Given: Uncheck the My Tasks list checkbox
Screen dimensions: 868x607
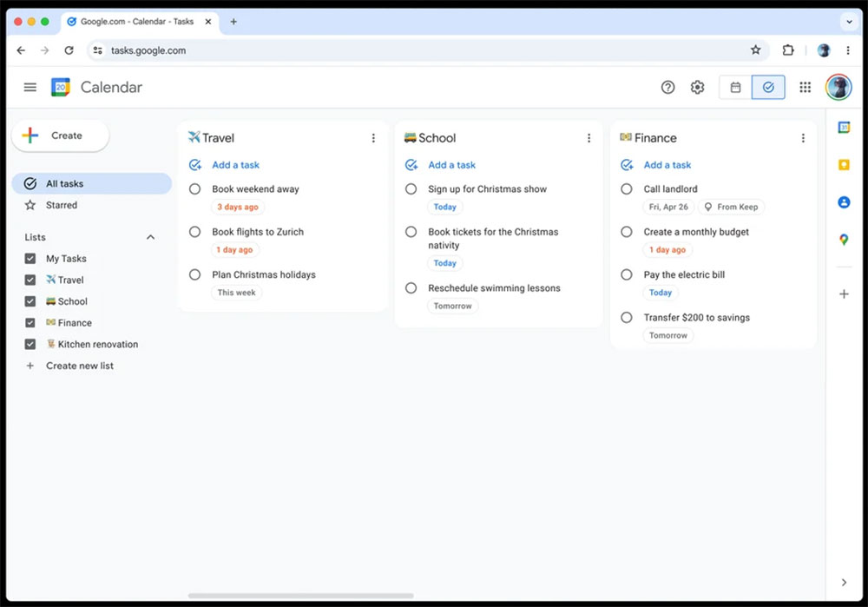Looking at the screenshot, I should [30, 259].
